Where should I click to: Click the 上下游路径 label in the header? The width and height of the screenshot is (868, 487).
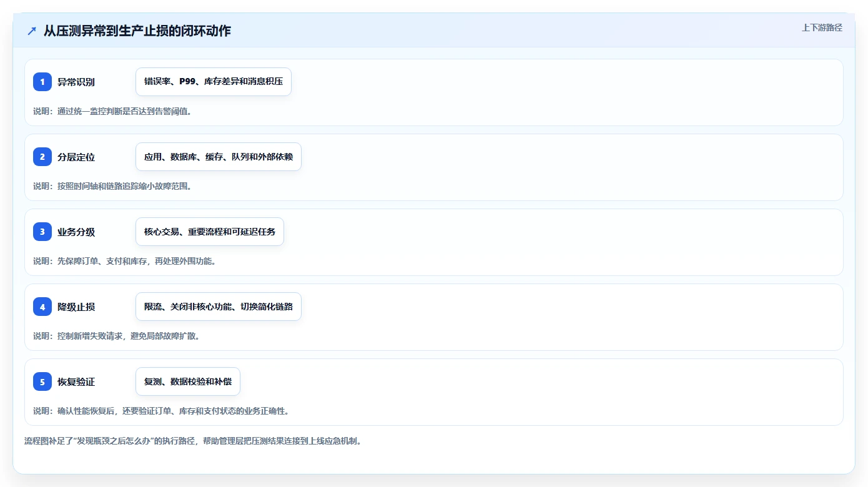pos(822,27)
